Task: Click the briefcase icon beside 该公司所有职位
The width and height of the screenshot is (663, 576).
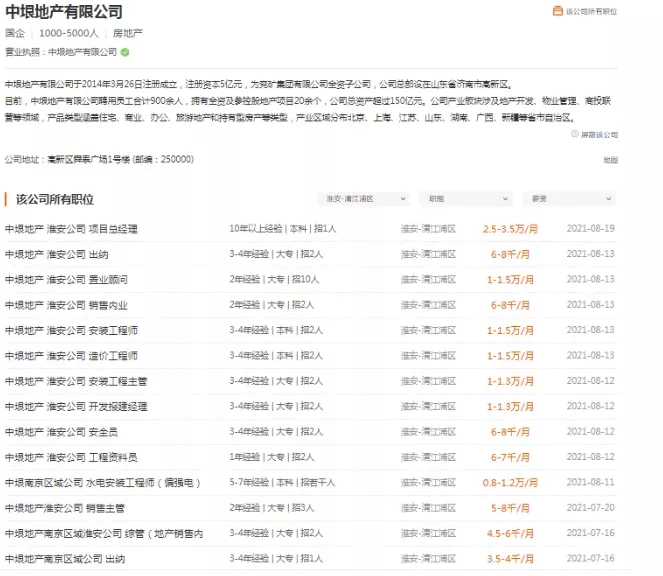Action: coord(557,12)
